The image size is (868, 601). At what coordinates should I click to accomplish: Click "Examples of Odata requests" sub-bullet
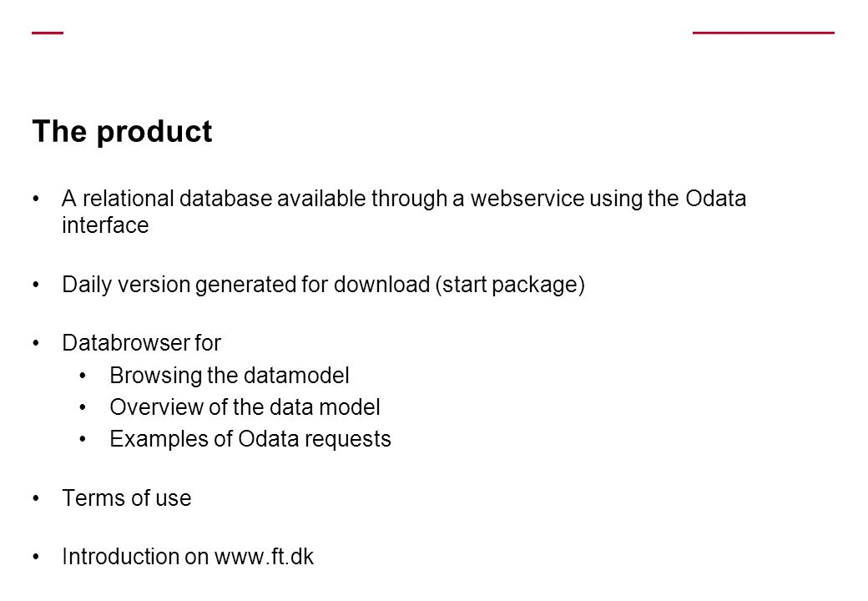(x=250, y=439)
